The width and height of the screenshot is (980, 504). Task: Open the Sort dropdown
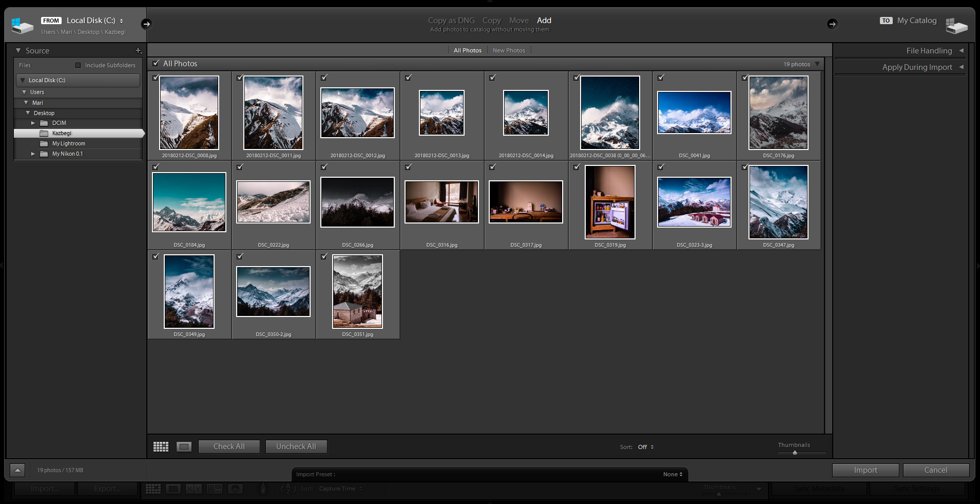(x=645, y=447)
